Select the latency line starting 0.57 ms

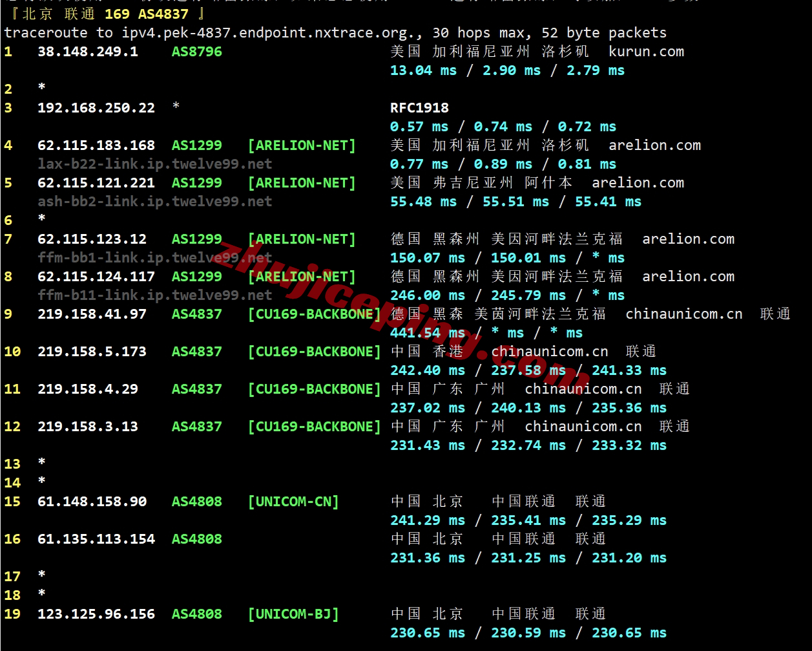click(x=503, y=127)
